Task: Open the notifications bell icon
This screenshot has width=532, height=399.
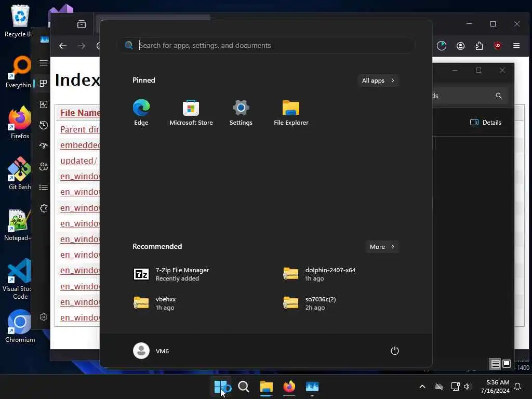Action: tap(518, 387)
